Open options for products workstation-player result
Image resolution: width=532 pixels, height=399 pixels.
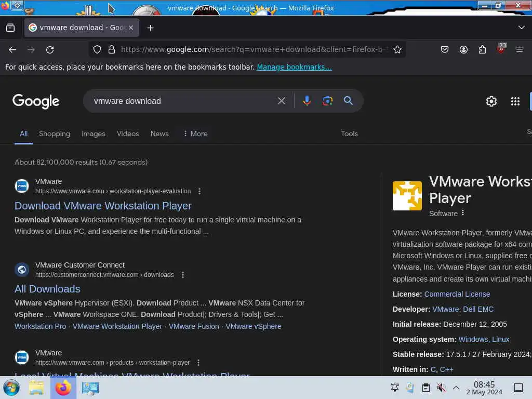(x=198, y=363)
